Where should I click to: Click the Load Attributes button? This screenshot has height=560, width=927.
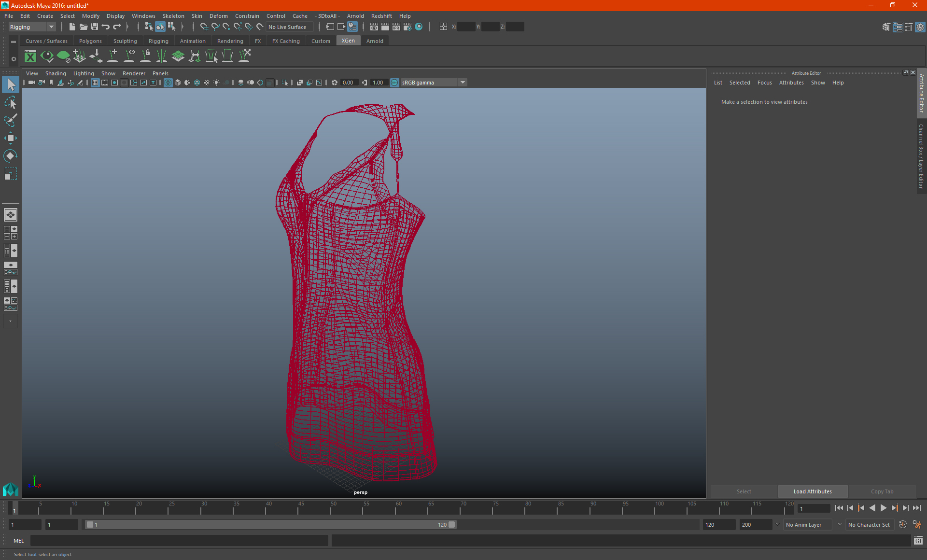pyautogui.click(x=813, y=491)
